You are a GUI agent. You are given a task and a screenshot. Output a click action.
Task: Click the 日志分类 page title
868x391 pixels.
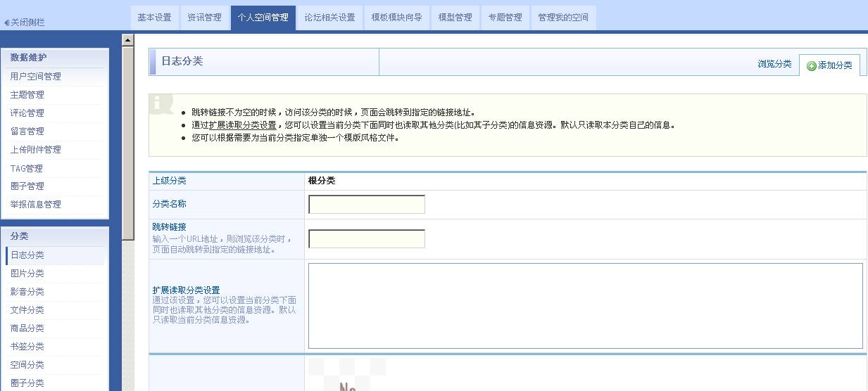[182, 61]
